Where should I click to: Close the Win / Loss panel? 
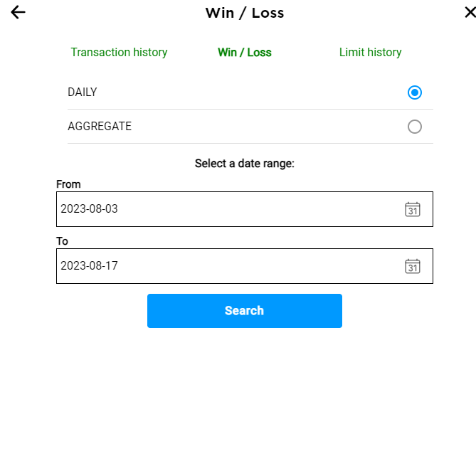click(470, 12)
